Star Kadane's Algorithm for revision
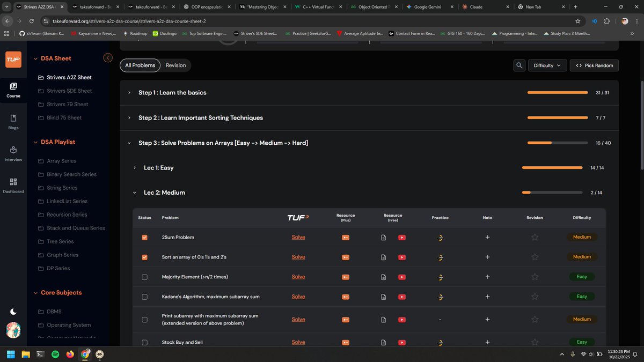Screen dimensions: 644x362 [535, 297]
